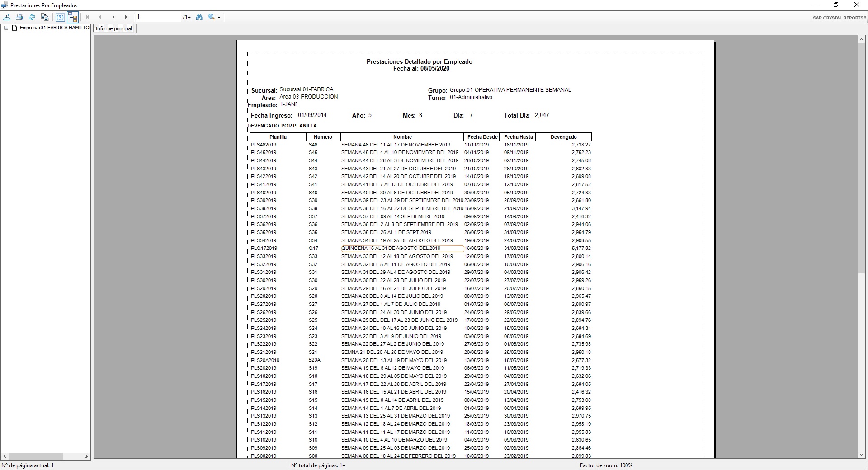
Task: Click the Fecha Ingreso date '01/09/2014'
Action: [312, 115]
